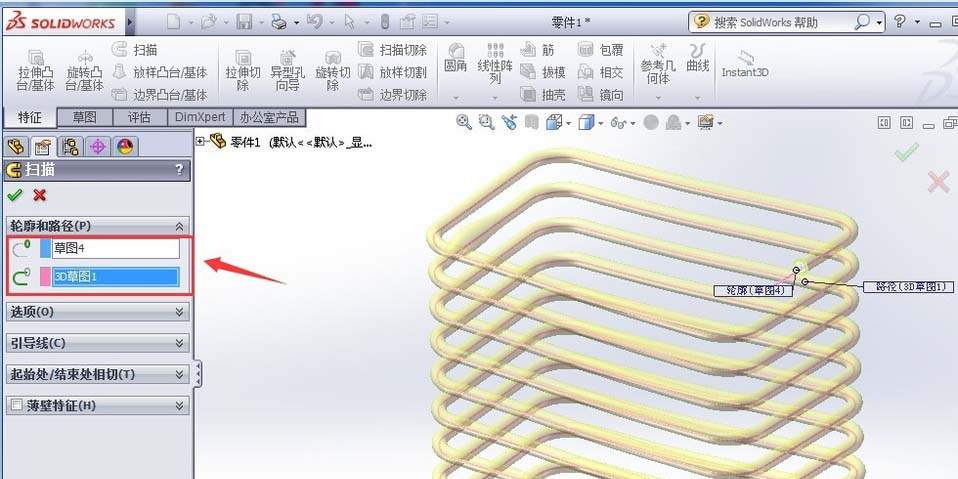The width and height of the screenshot is (958, 479).
Task: Expand the 零件1 tree node
Action: point(200,142)
